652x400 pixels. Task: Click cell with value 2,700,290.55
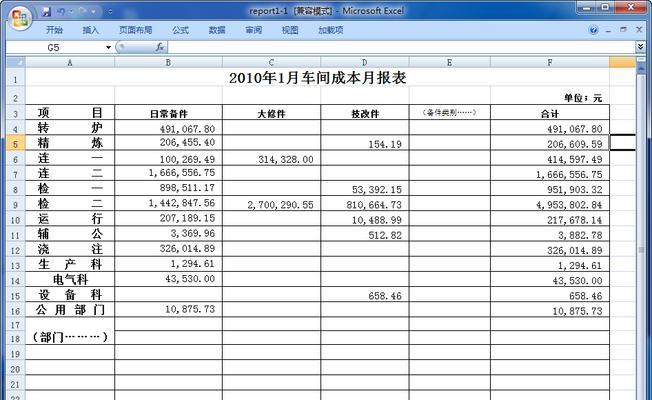tap(272, 204)
